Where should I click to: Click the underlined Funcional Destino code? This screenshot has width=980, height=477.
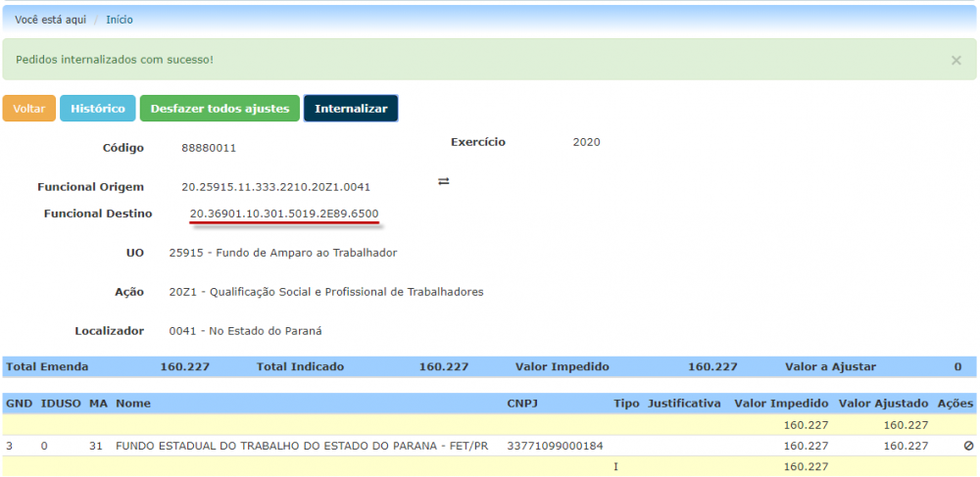click(284, 214)
